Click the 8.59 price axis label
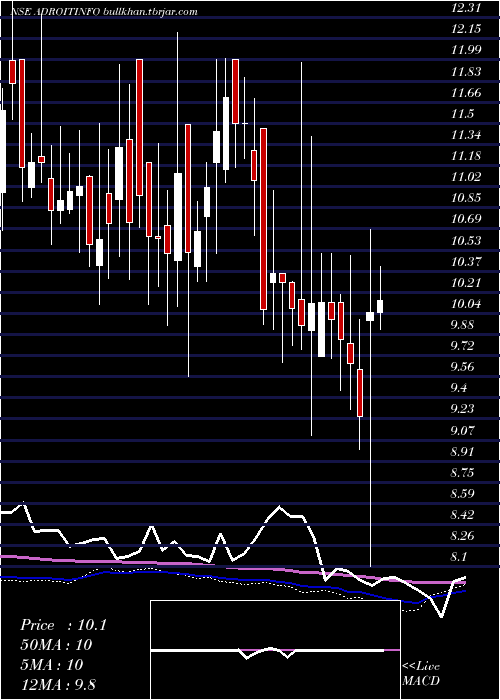The image size is (500, 700). pyautogui.click(x=462, y=494)
